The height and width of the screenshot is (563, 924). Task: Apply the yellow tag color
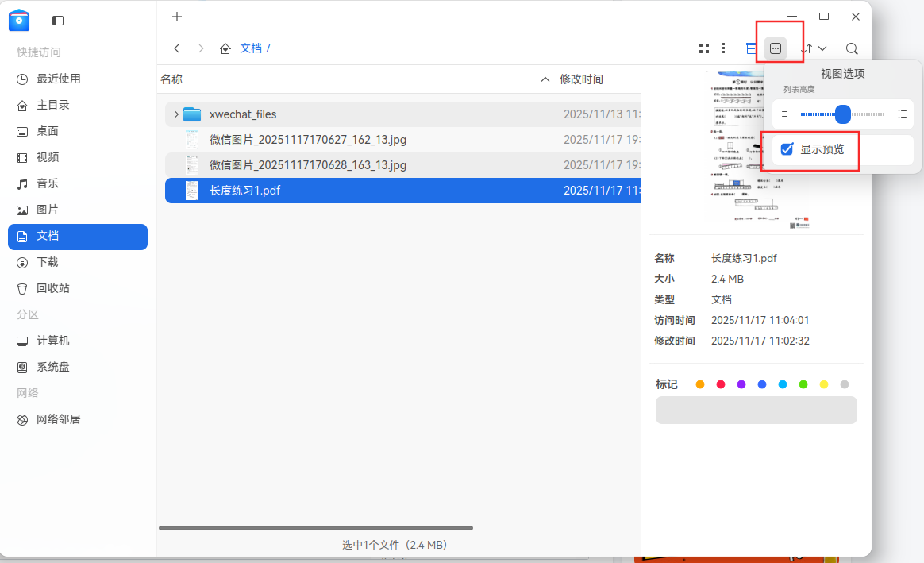(x=824, y=384)
